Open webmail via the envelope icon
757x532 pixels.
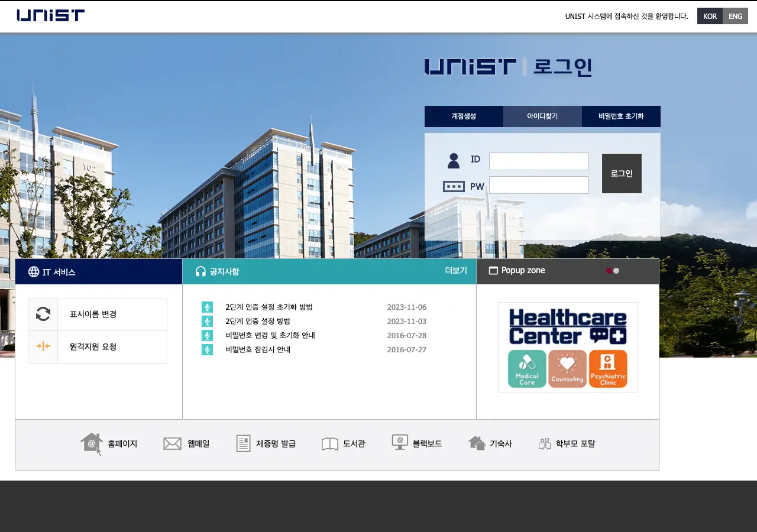[172, 443]
